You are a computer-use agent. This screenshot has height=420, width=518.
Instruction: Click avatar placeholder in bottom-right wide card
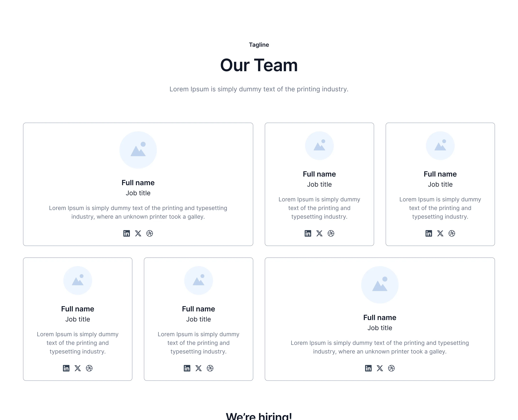(380, 285)
